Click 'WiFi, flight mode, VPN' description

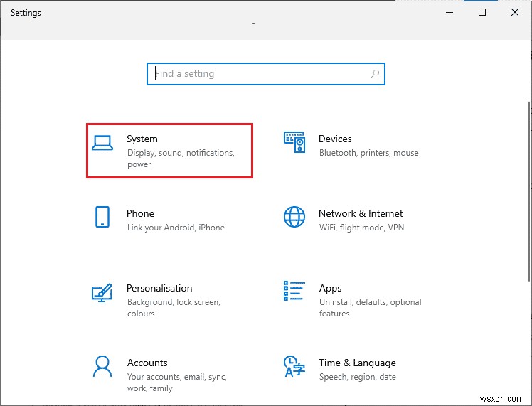[x=362, y=228]
